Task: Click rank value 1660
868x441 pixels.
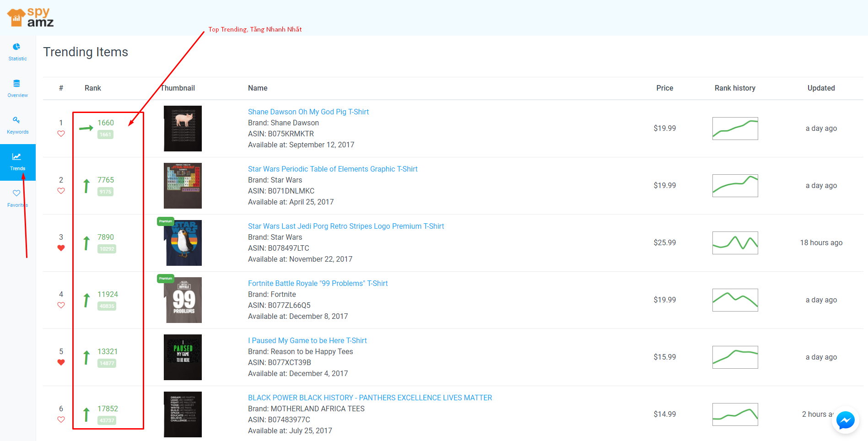Action: pyautogui.click(x=106, y=123)
